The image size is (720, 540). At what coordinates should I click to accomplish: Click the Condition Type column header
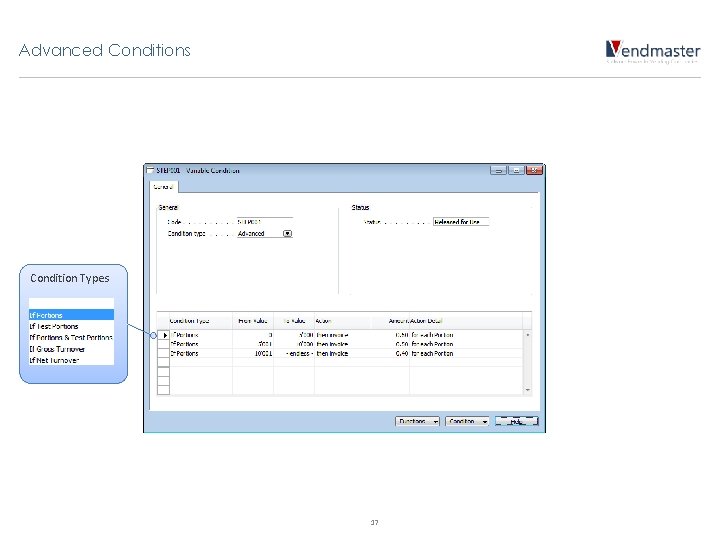click(201, 321)
